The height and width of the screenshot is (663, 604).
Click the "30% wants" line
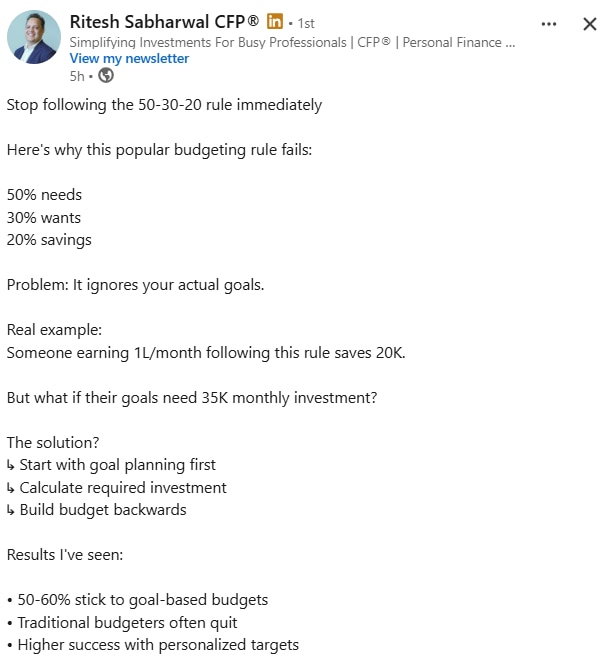coord(44,217)
